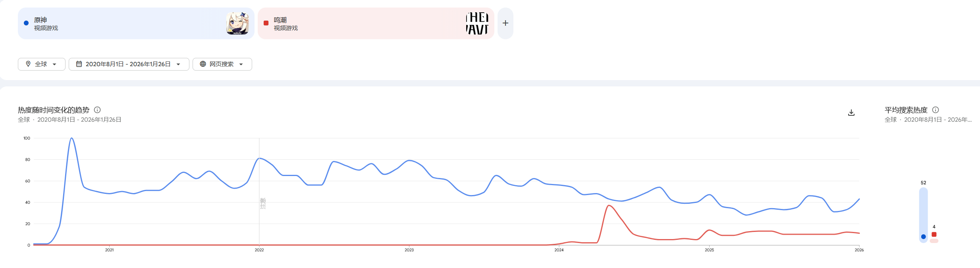Click the note marker on 2022 line
This screenshot has width=980, height=268.
click(262, 203)
